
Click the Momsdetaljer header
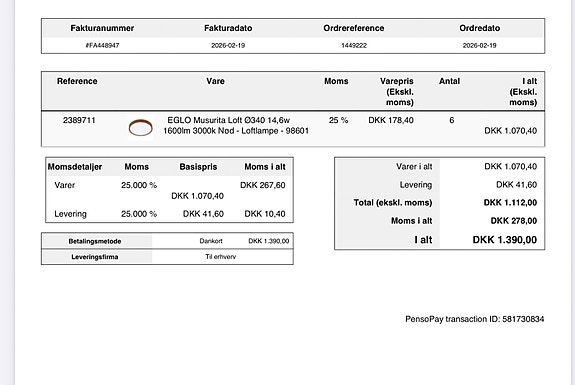point(75,167)
